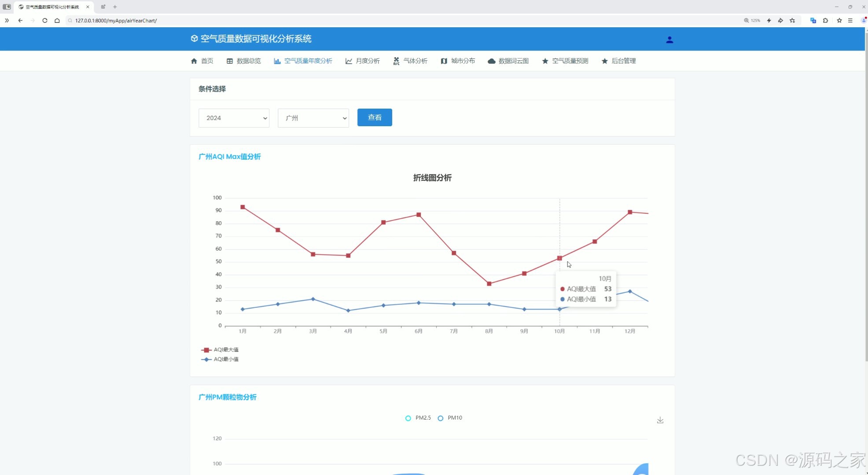
Task: Toggle AQI最小值 legend series
Action: [x=220, y=359]
